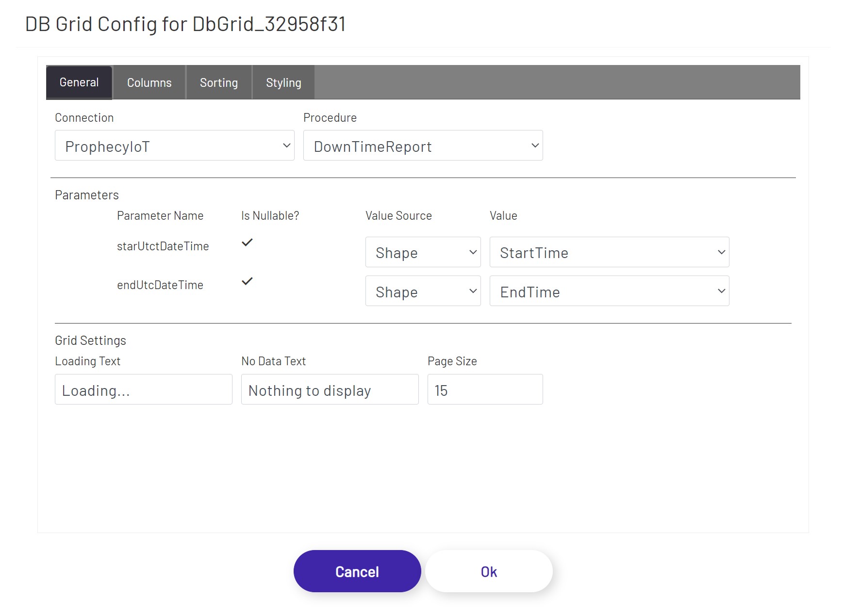Click the Parameters section heading
This screenshot has width=844, height=616.
(x=86, y=195)
